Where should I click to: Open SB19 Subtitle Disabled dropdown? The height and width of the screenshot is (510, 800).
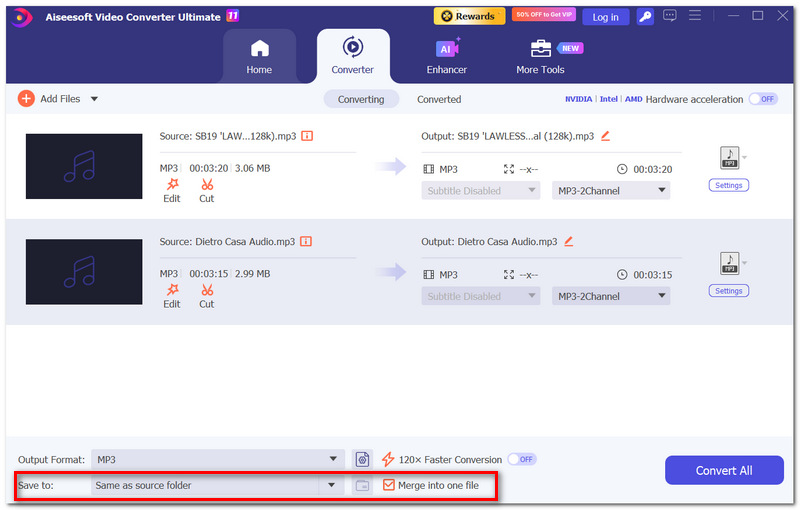click(x=481, y=191)
